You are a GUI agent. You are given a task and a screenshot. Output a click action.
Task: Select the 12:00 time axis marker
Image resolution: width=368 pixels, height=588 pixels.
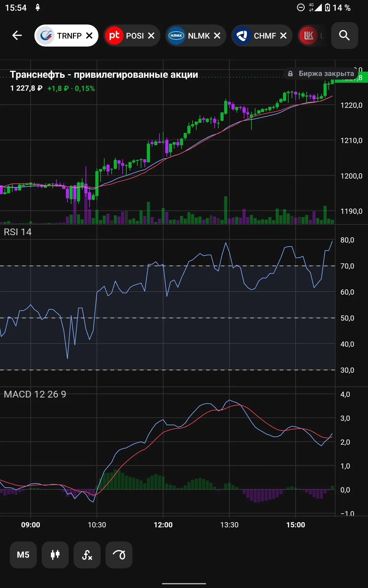point(163,525)
